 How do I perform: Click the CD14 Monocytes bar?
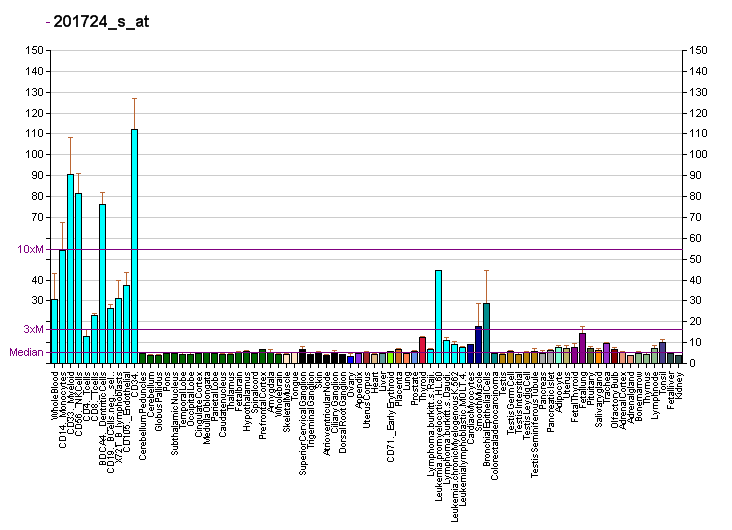coord(63,307)
